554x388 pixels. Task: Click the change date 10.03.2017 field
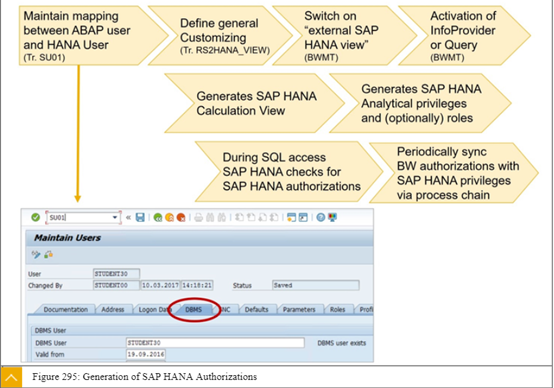(x=160, y=285)
